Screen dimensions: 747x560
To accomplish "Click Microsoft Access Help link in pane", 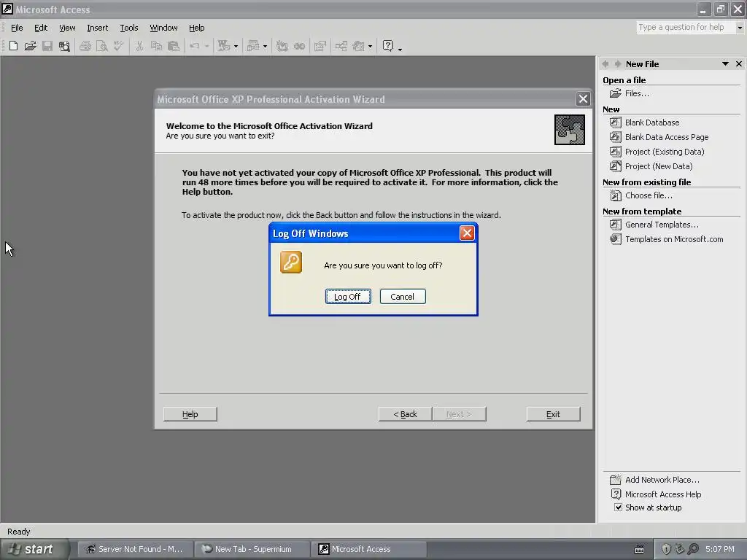I will 662,494.
